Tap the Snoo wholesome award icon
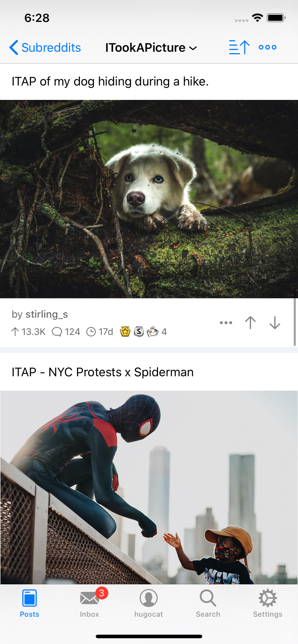Screen dimensions: 298x644 pos(153,331)
